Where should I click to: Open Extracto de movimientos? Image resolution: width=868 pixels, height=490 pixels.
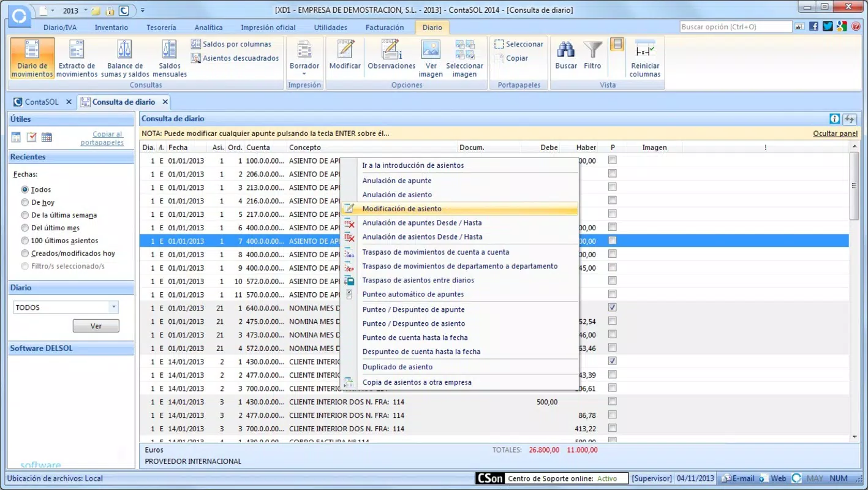(x=77, y=58)
